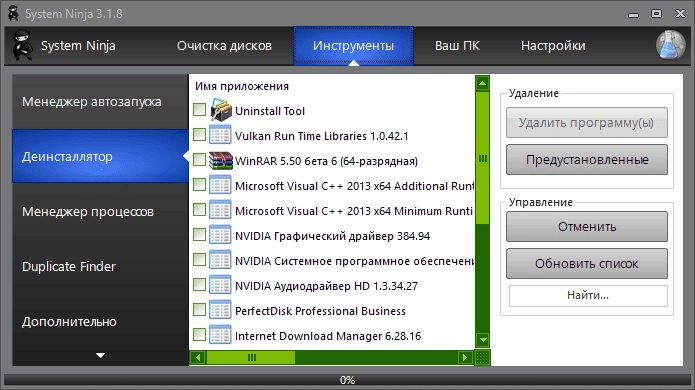The image size is (695, 390).
Task: Open Дополнительно in the sidebar
Action: tap(100, 321)
